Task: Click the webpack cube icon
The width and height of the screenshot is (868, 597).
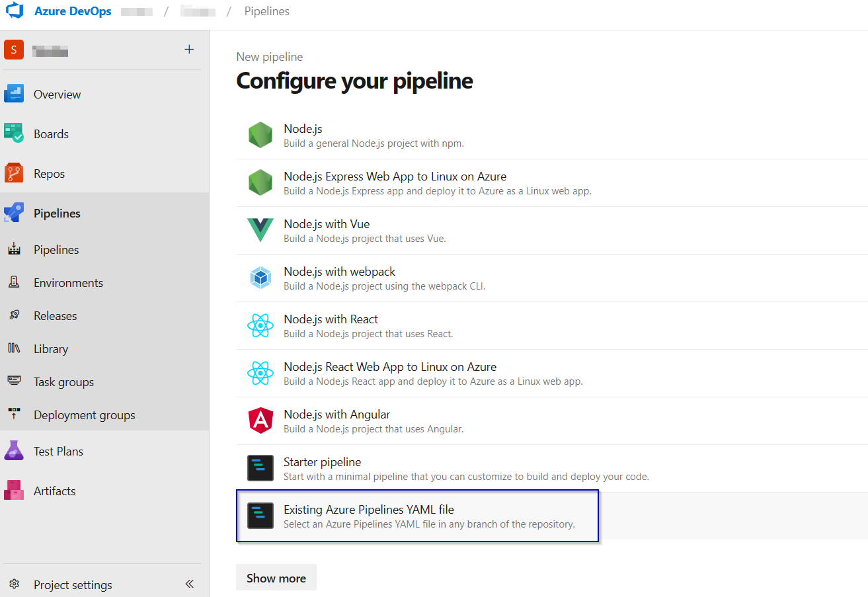Action: [260, 278]
